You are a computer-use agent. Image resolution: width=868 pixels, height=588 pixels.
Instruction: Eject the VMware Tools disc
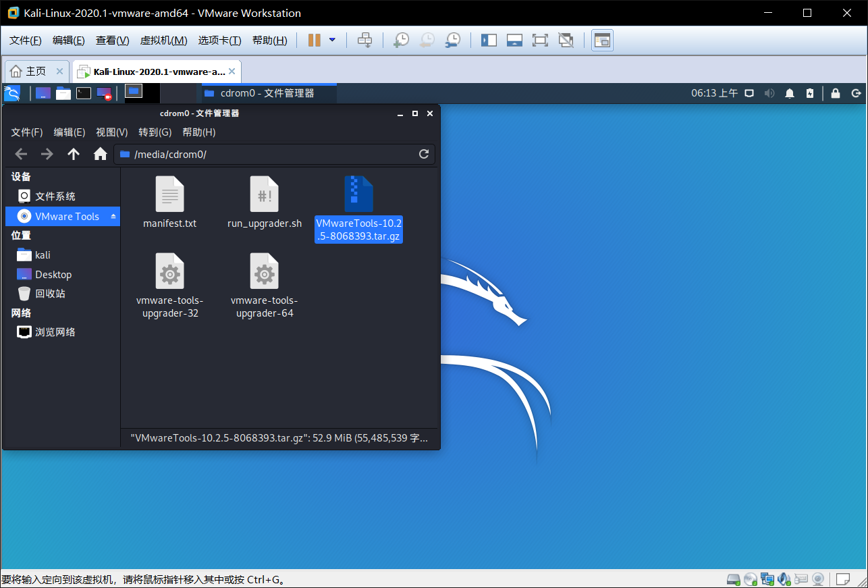pos(113,217)
